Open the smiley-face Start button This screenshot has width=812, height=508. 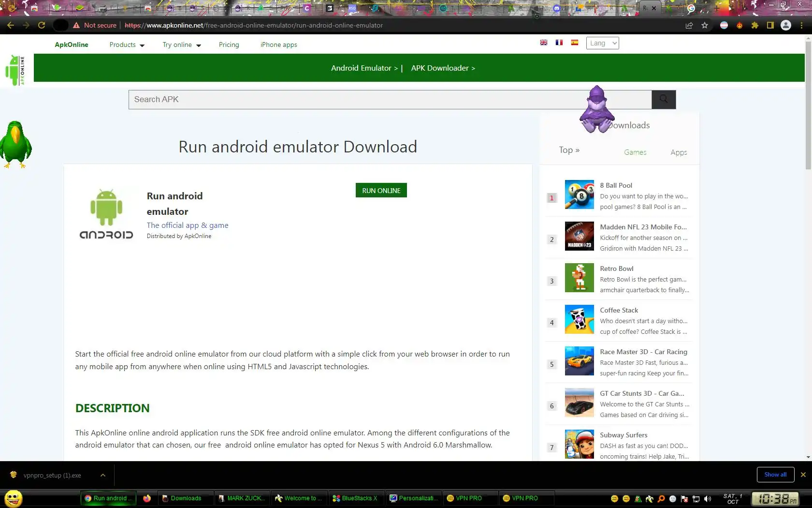tap(14, 498)
